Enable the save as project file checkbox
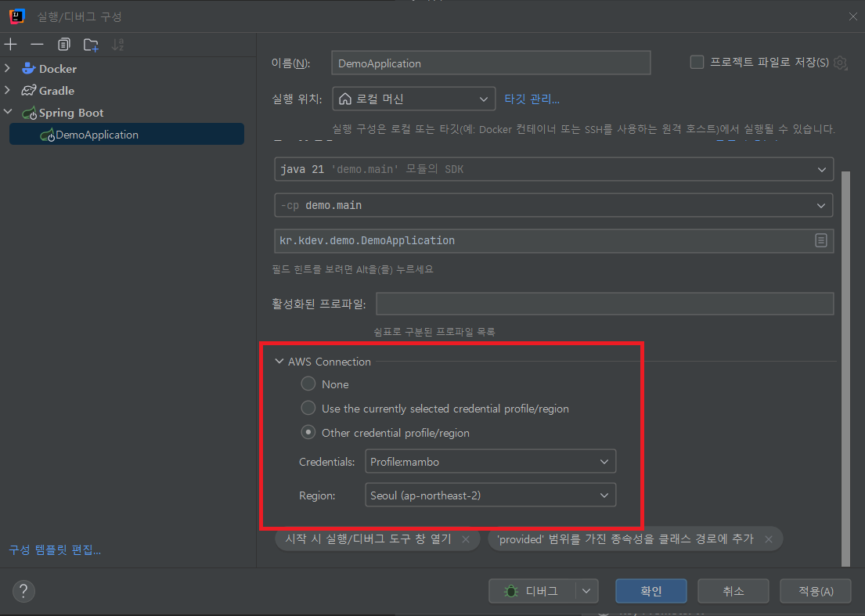 tap(697, 63)
